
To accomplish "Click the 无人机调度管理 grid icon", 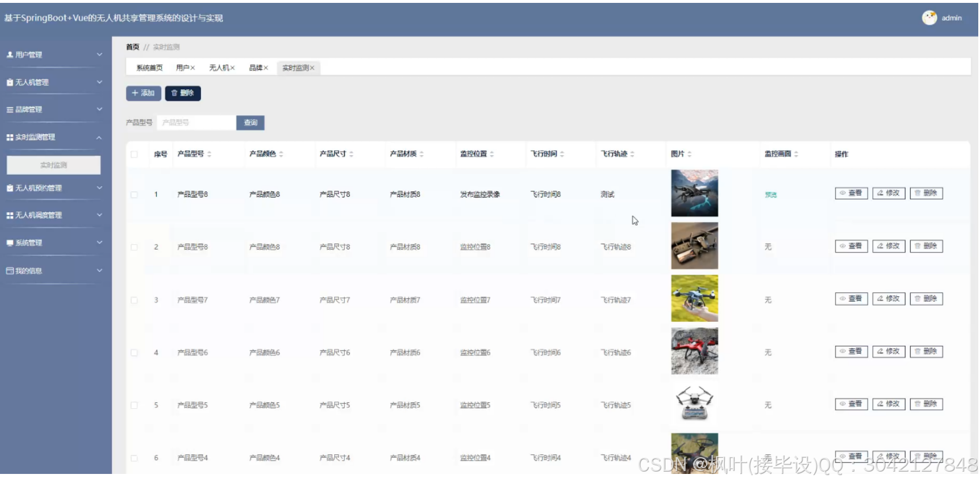I will point(10,215).
